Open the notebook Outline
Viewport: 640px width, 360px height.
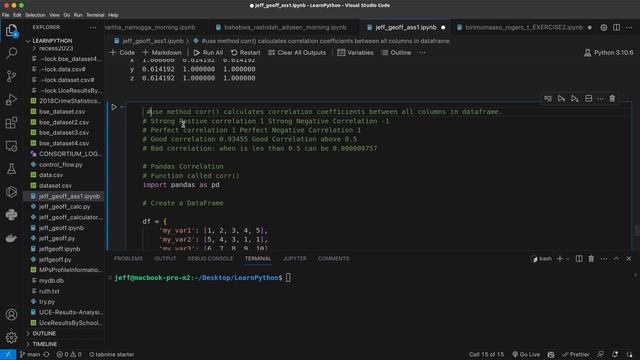(396, 53)
